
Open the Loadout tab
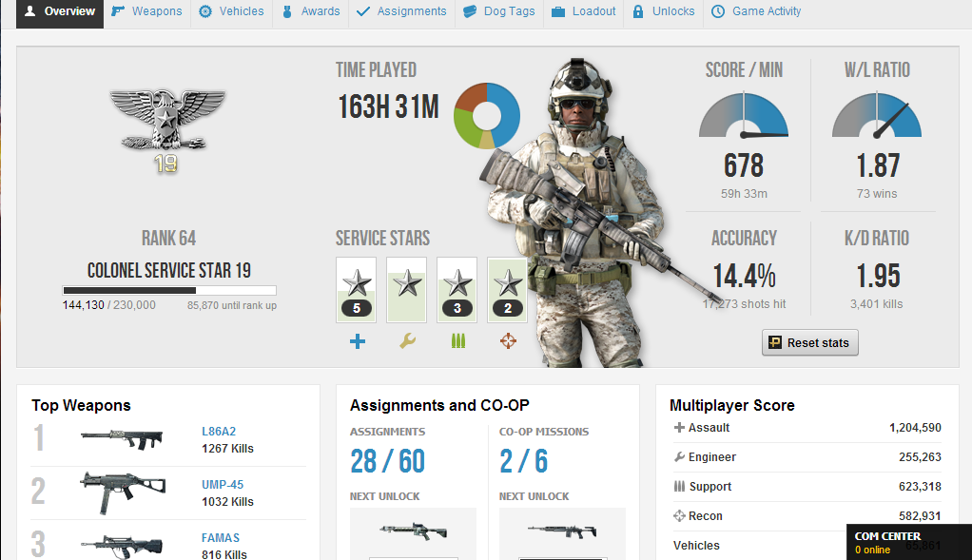pyautogui.click(x=583, y=11)
